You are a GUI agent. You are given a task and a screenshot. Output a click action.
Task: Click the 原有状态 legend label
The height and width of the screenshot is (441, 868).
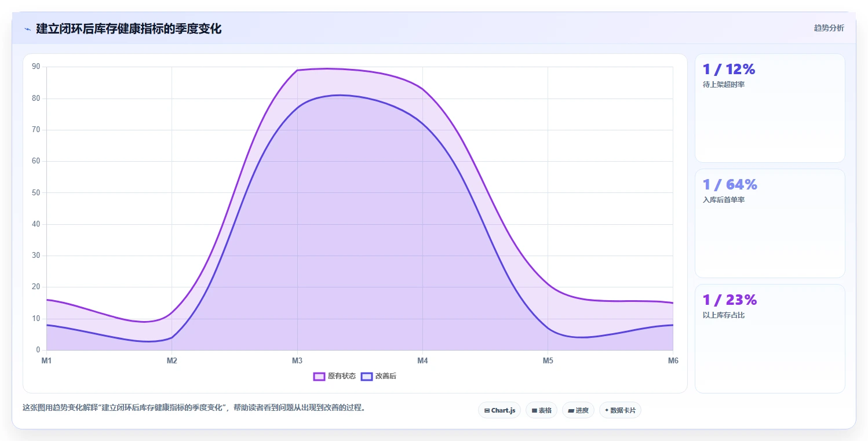pyautogui.click(x=342, y=376)
